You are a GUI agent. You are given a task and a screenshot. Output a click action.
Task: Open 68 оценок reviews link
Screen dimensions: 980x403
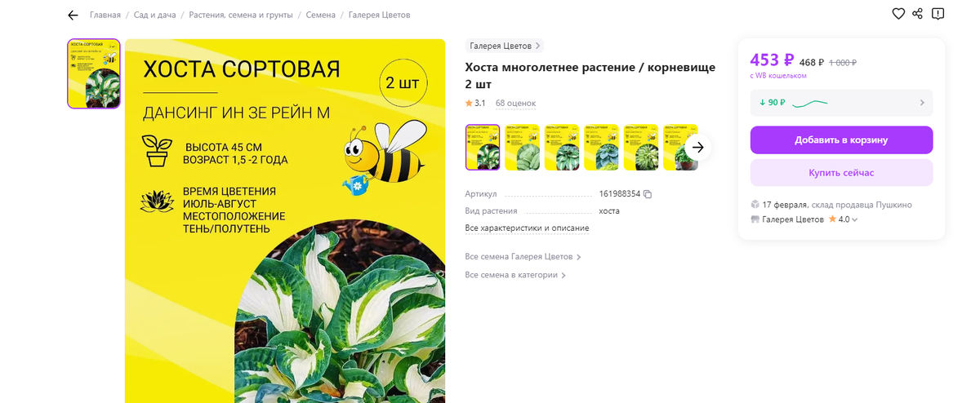(515, 103)
